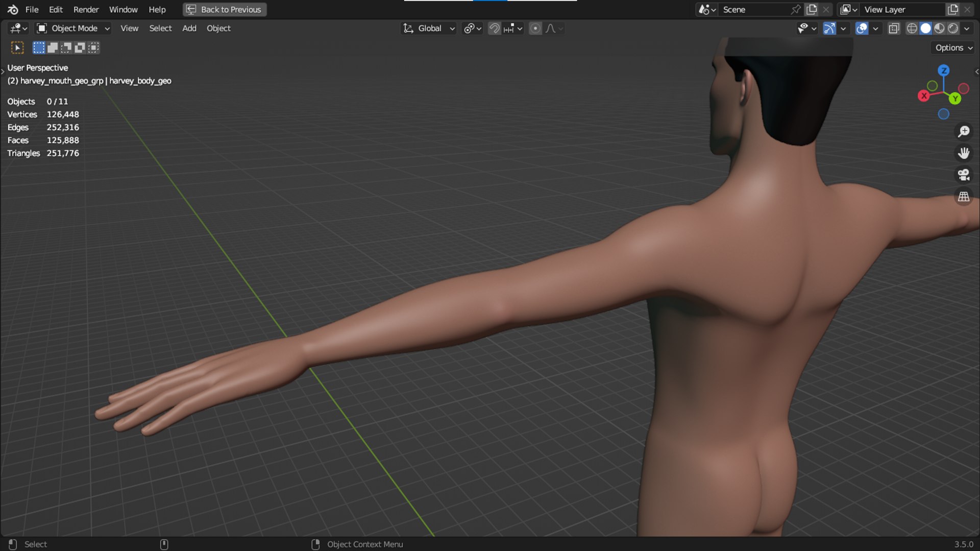Click version number 3.5.0 in status bar
The height and width of the screenshot is (551, 980).
[964, 544]
